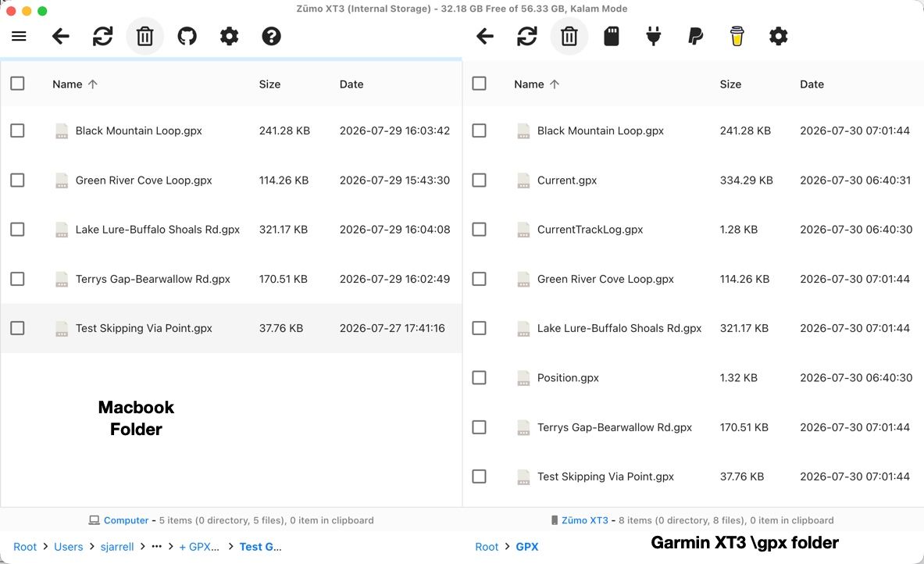Click the beer mug donation icon
924x564 pixels.
(x=737, y=37)
